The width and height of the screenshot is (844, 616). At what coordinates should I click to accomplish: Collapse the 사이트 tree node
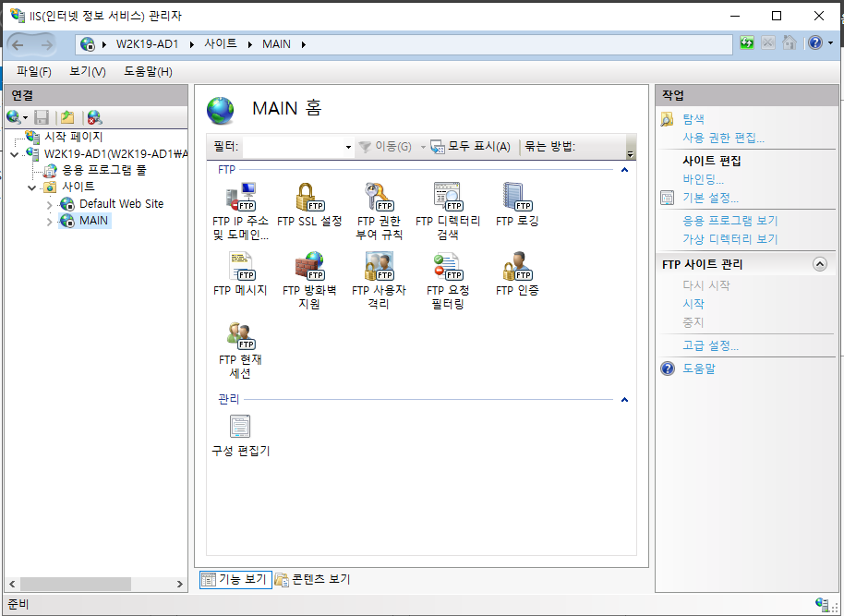(31, 187)
